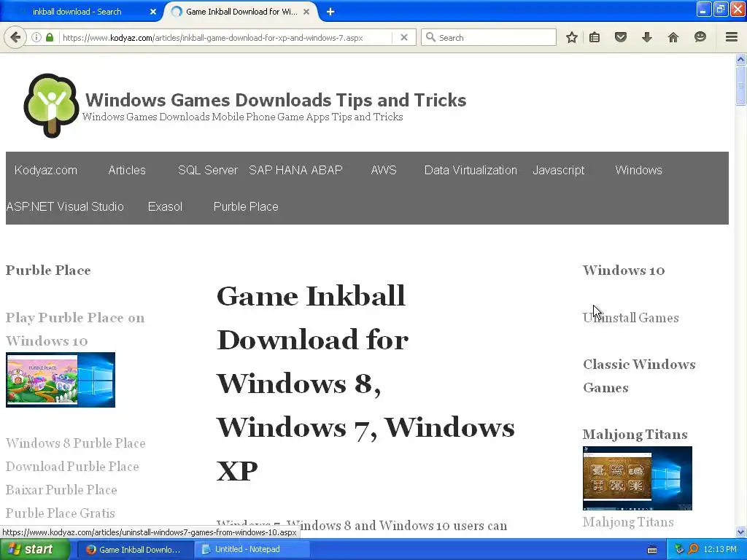This screenshot has width=747, height=560.
Task: Open ASP.NET Visual Studio menu item
Action: (65, 206)
